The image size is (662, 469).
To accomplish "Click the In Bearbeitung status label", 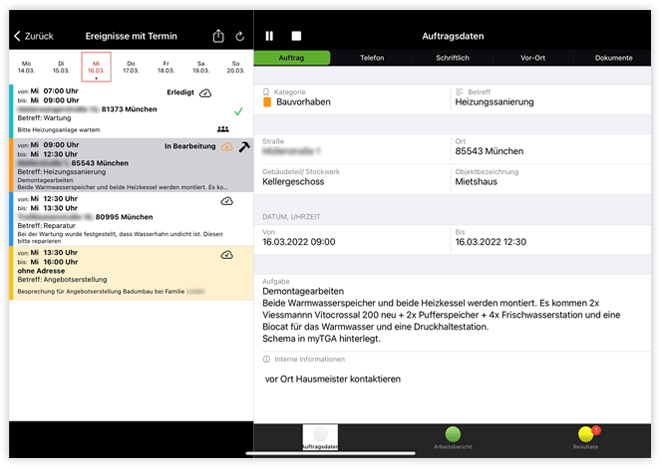I will tap(190, 146).
